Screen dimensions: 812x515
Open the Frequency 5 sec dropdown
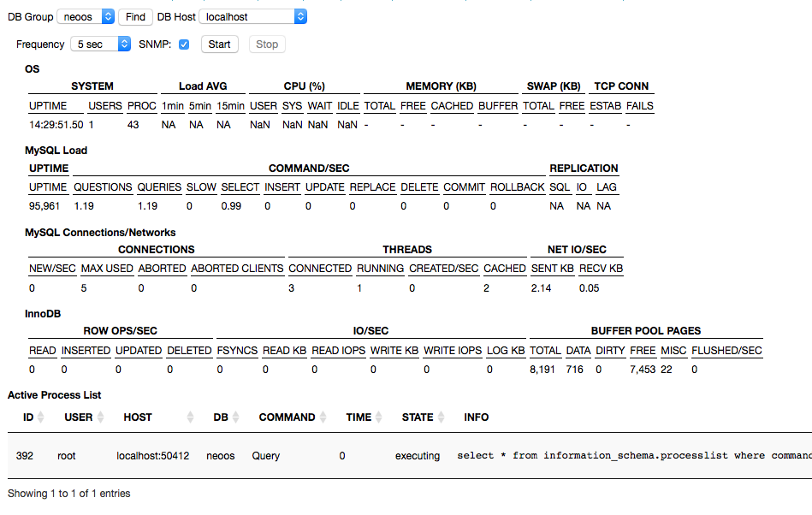click(x=100, y=44)
